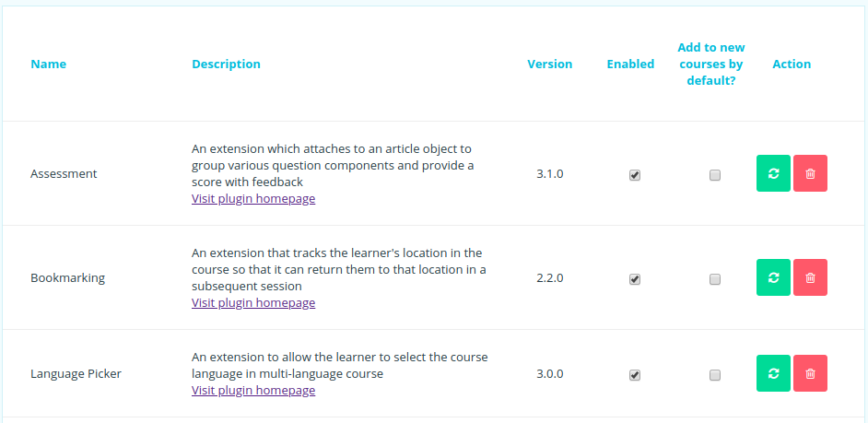Image resolution: width=868 pixels, height=423 pixels.
Task: Sort plugins by Version column
Action: click(x=550, y=64)
